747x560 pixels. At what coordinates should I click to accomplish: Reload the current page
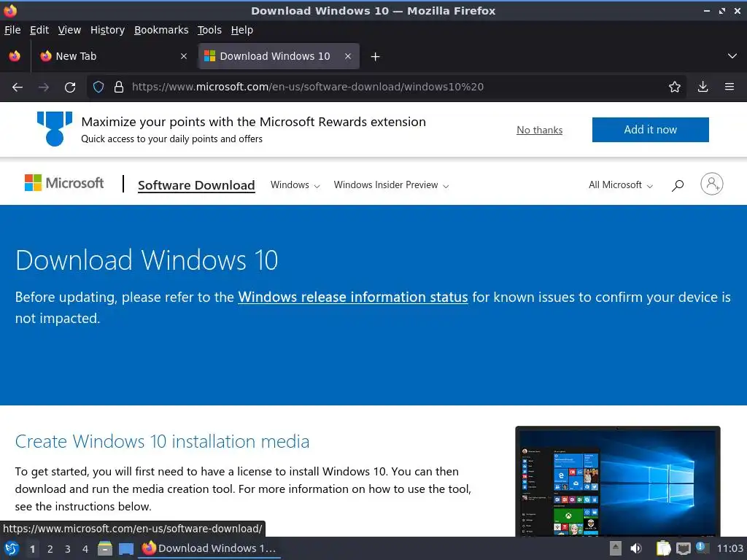point(70,87)
